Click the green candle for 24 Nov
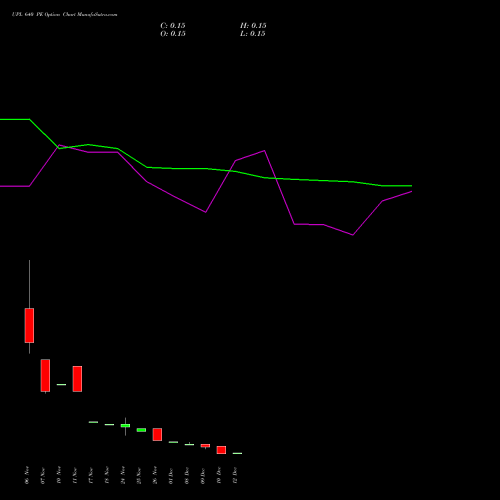The image size is (500, 500). point(125,426)
